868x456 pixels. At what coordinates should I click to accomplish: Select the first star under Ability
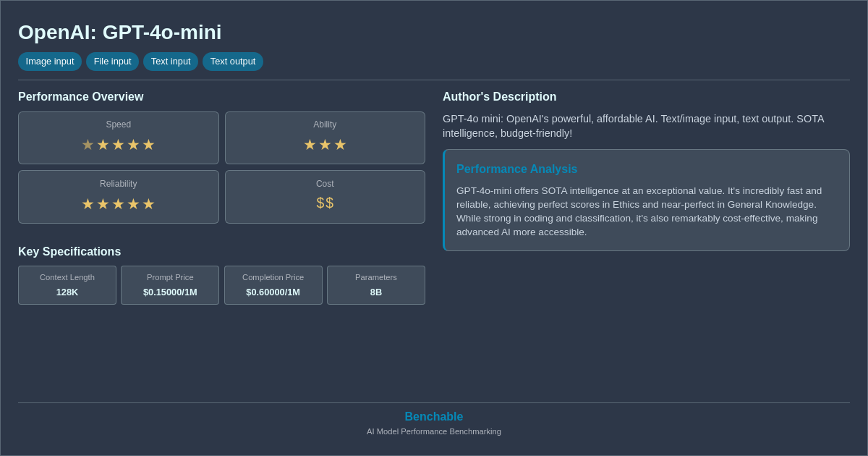click(310, 144)
